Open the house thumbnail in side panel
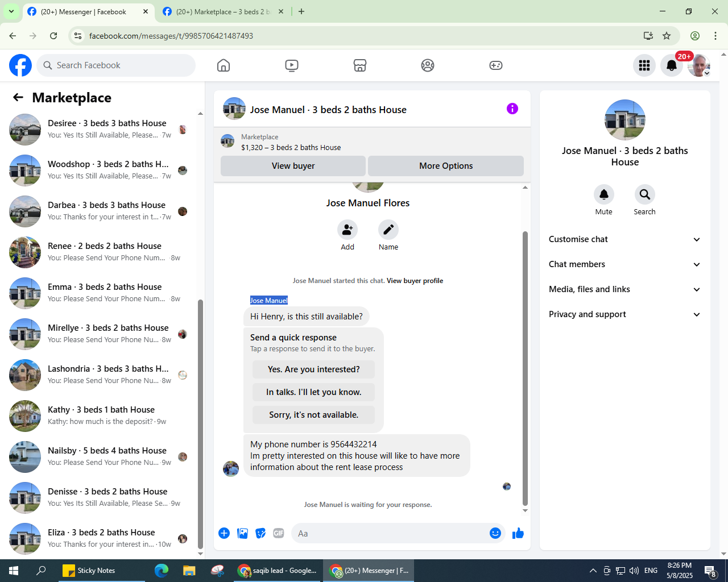728x582 pixels. [x=625, y=120]
